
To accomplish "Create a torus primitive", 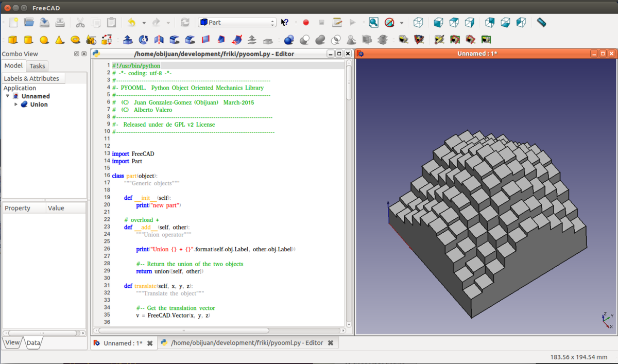I will click(x=75, y=40).
